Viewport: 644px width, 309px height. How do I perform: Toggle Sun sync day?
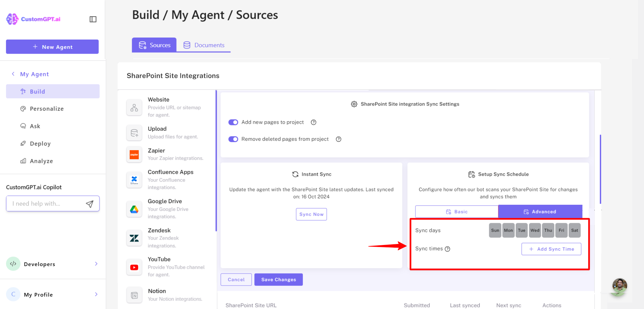tap(495, 230)
